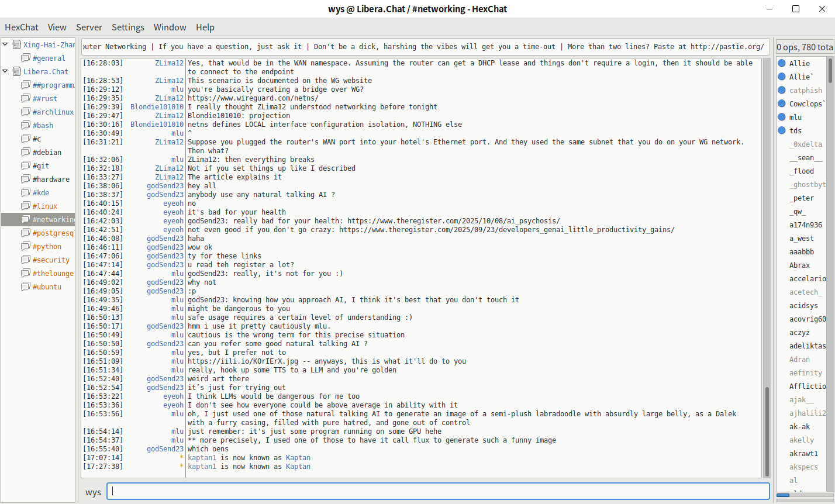The height and width of the screenshot is (504, 835).
Task: Click the Xing-Hai-Zhan server icon
Action: 16,44
